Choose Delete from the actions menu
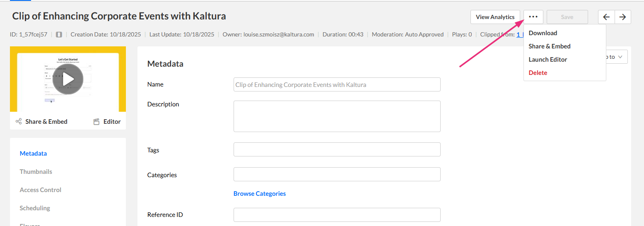644x226 pixels. 538,73
